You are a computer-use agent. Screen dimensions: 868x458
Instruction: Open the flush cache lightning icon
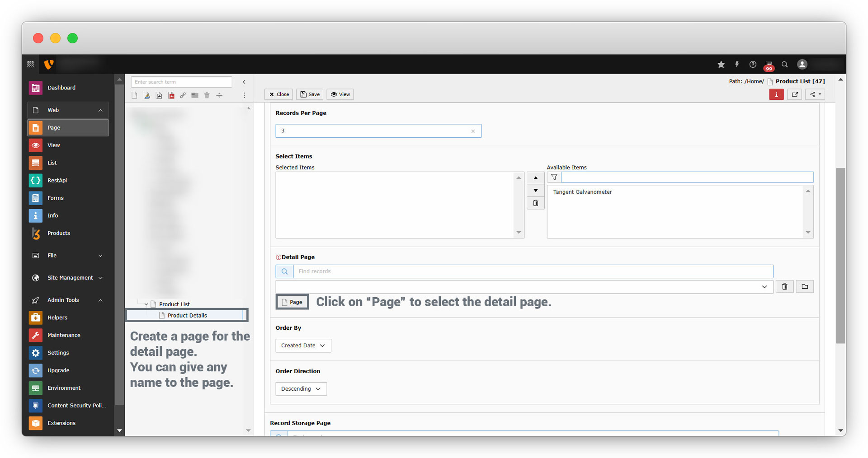[x=737, y=65]
